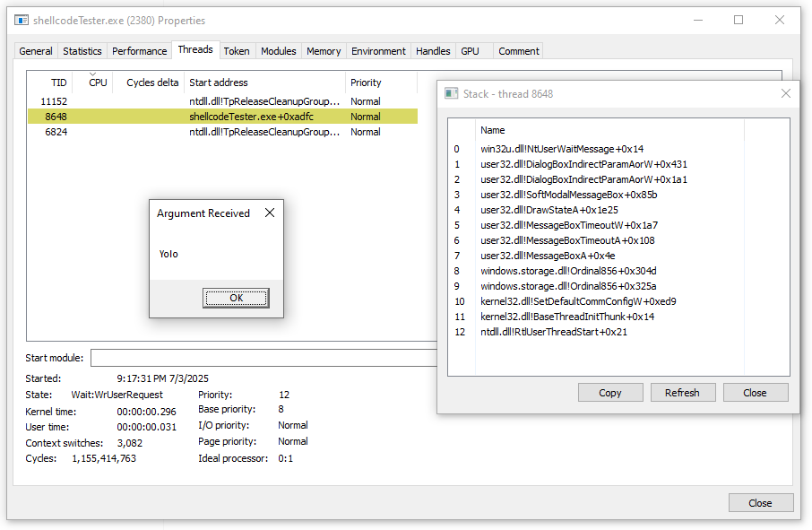Open the Handles tab
This screenshot has height=530, width=812.
point(433,51)
